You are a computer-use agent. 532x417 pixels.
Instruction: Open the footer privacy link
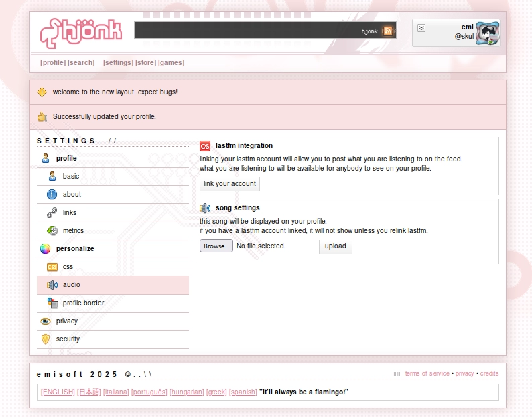(464, 373)
